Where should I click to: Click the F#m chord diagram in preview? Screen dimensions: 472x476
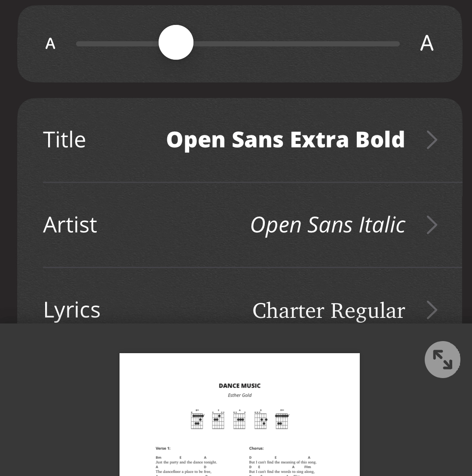click(x=282, y=419)
